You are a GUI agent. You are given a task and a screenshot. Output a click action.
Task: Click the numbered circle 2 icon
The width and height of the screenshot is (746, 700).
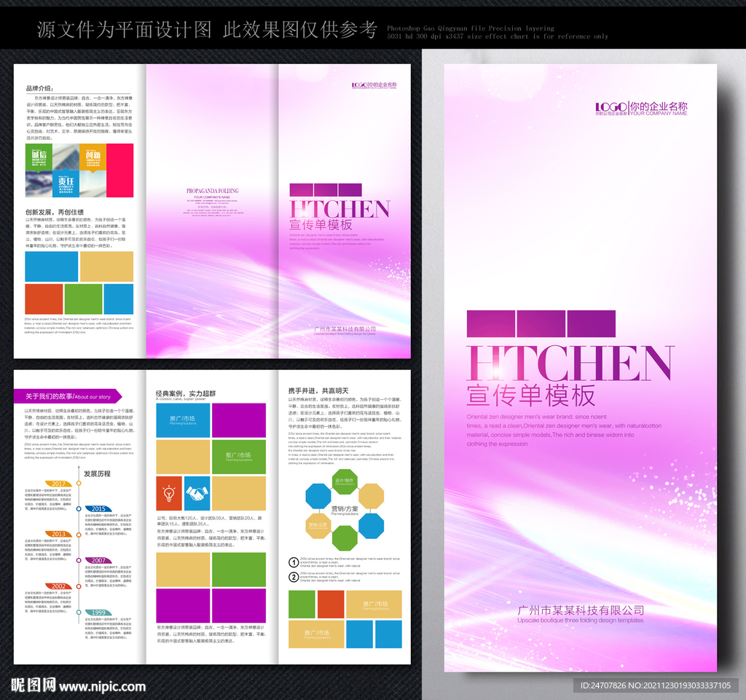[x=294, y=577]
